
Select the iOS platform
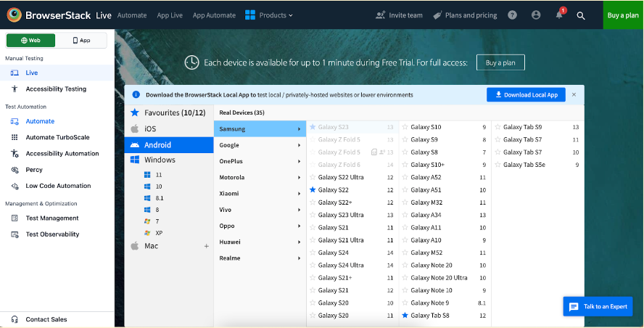coord(169,128)
